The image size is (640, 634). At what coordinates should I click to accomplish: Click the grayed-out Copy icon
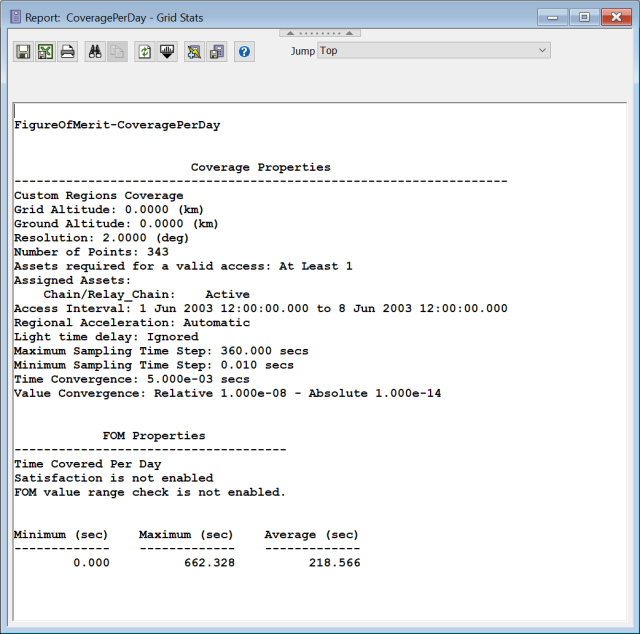116,52
